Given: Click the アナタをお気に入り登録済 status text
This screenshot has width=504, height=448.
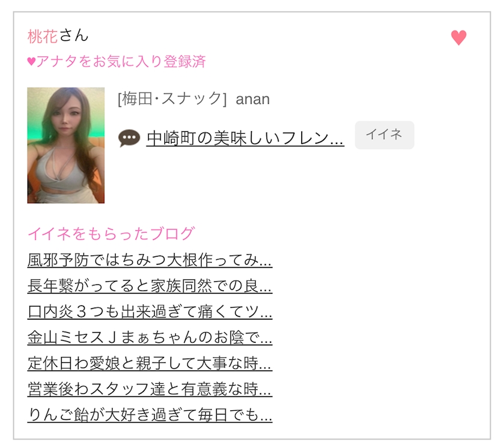Looking at the screenshot, I should pyautogui.click(x=121, y=61).
